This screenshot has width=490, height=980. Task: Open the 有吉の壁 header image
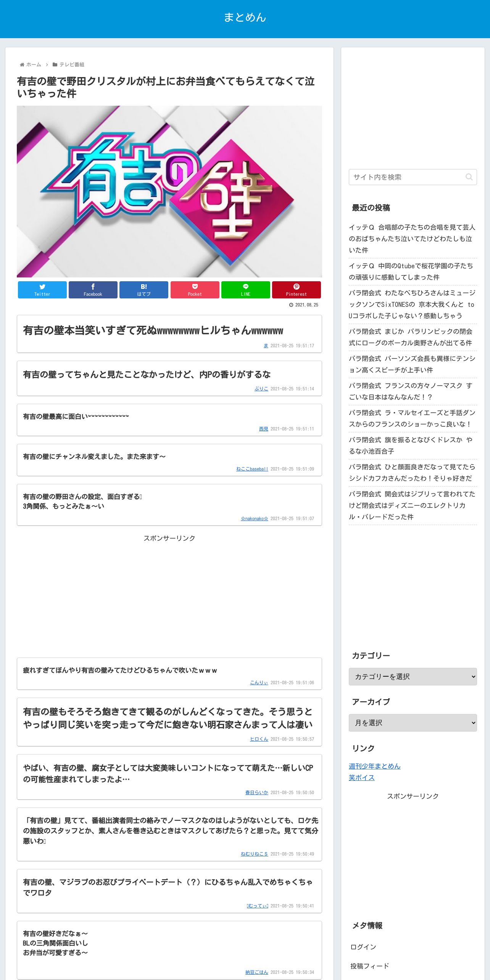point(169,192)
